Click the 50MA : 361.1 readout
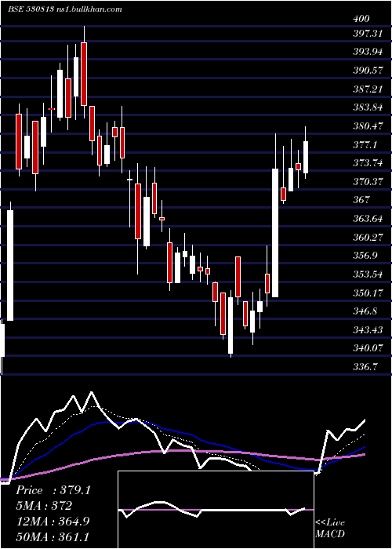The width and height of the screenshot is (392, 549). [53, 536]
